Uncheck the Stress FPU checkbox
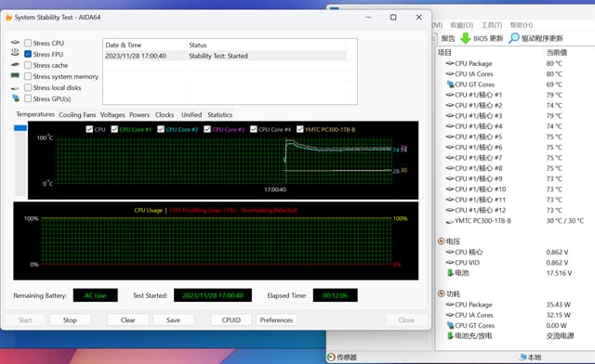595x364 pixels. [x=28, y=54]
